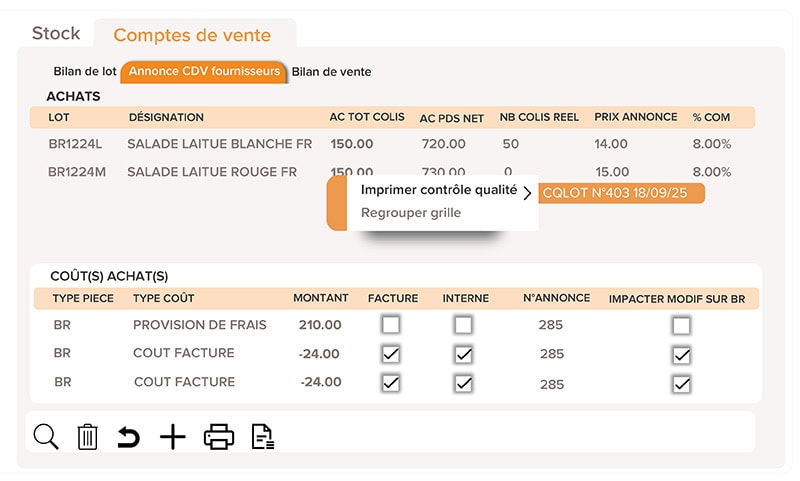Click the trash can delete icon

[88, 437]
